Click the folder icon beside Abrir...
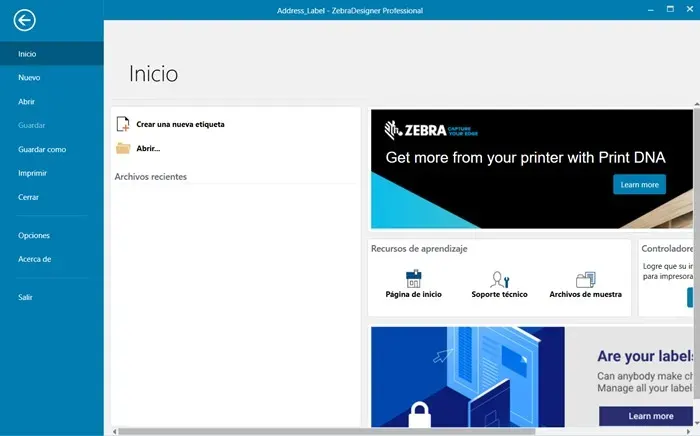The height and width of the screenshot is (436, 700). tap(123, 148)
